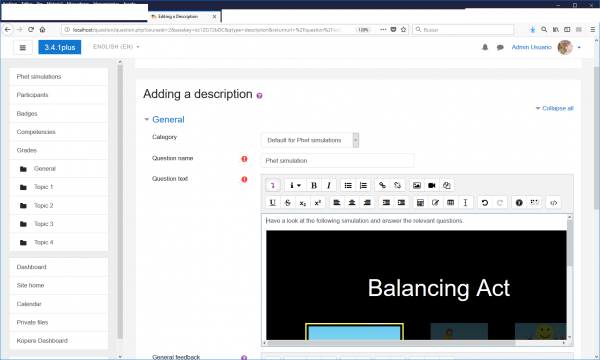Open the paragraph styles dropdown
The height and width of the screenshot is (360, 600).
point(295,186)
